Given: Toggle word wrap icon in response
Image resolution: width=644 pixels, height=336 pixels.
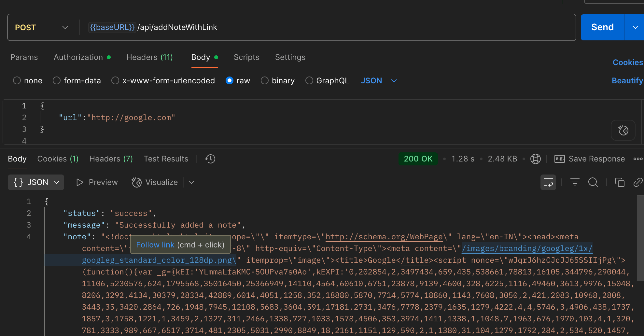Looking at the screenshot, I should (x=548, y=182).
